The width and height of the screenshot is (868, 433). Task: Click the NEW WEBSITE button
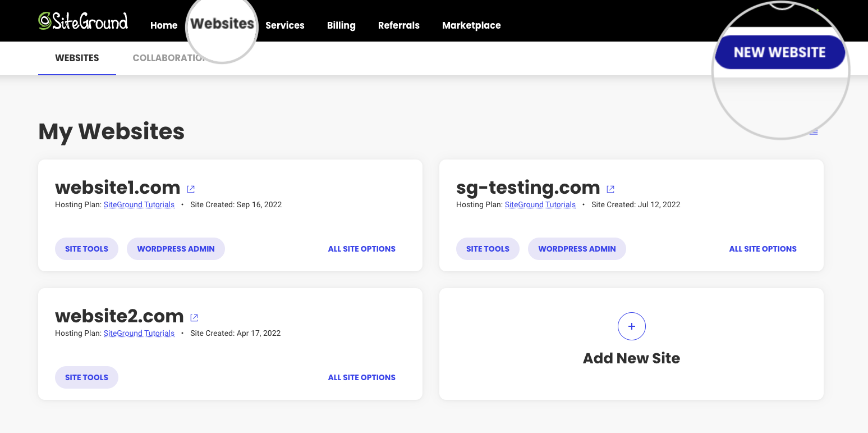[780, 52]
